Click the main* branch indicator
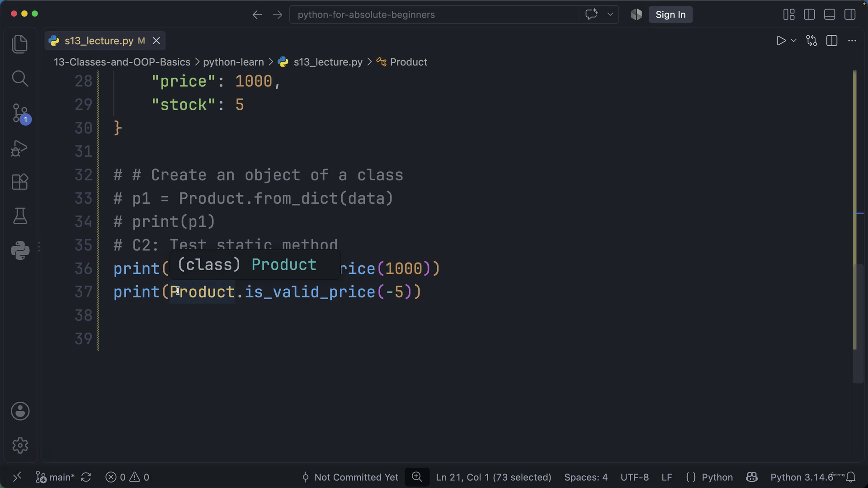The image size is (868, 488). [55, 477]
